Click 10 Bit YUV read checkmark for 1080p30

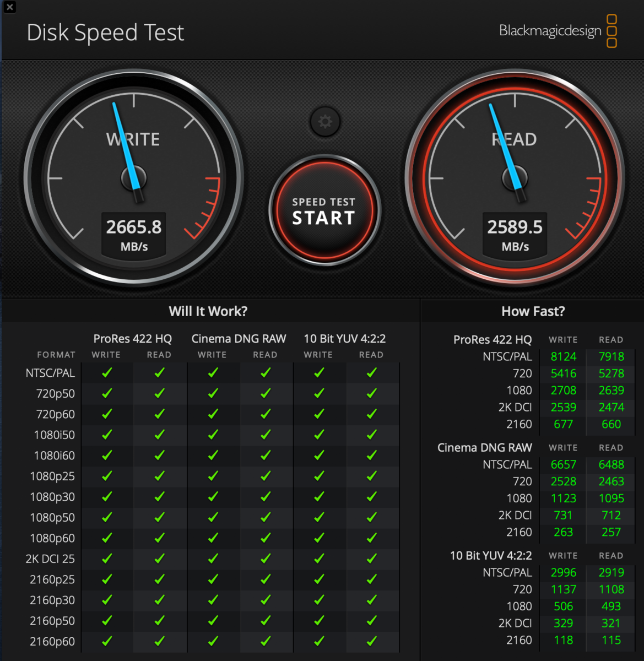(372, 497)
